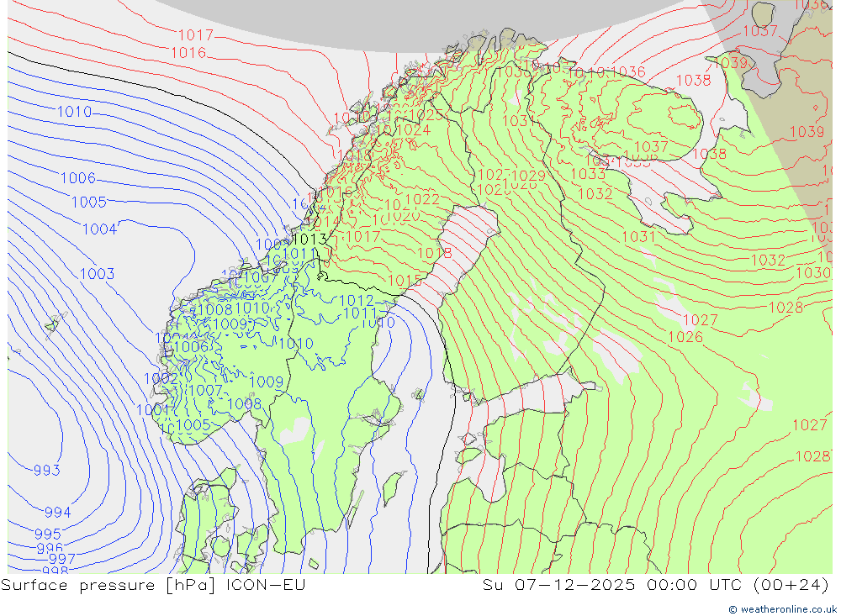Screen dimensions: 841x616
Task: Click the blue 995 isobar label
Action: click(48, 534)
